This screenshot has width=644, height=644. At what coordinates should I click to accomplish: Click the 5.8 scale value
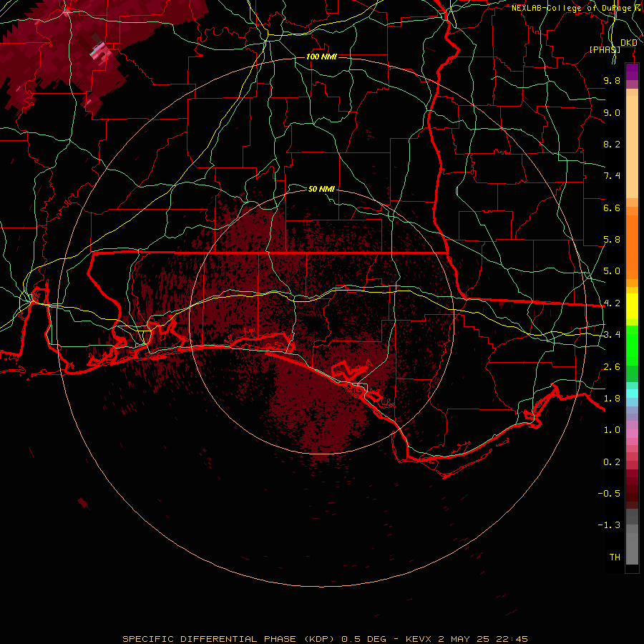[x=612, y=240]
